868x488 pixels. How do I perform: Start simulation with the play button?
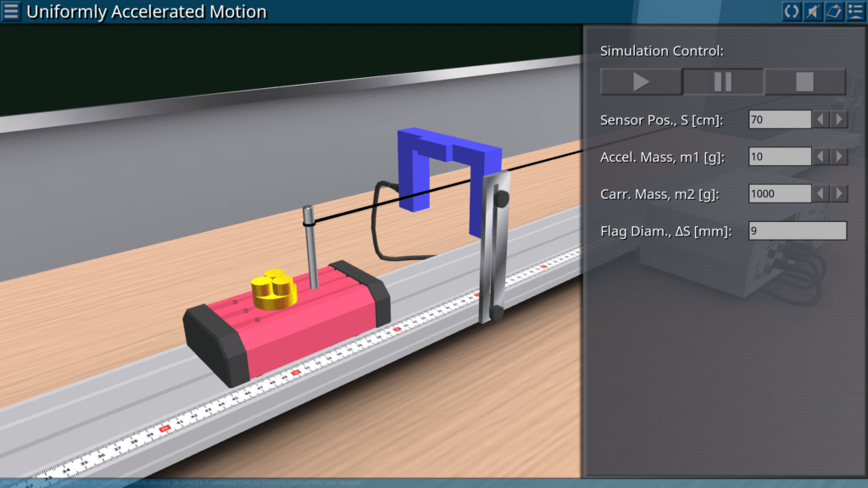coord(641,82)
